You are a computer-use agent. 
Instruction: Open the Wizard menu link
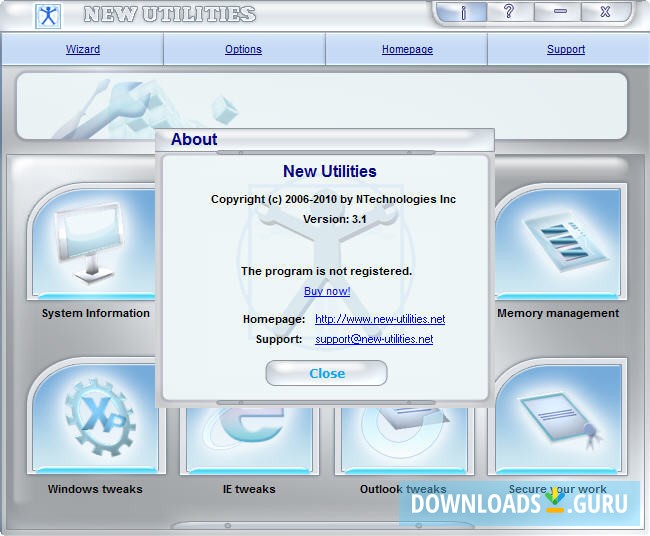[x=83, y=49]
